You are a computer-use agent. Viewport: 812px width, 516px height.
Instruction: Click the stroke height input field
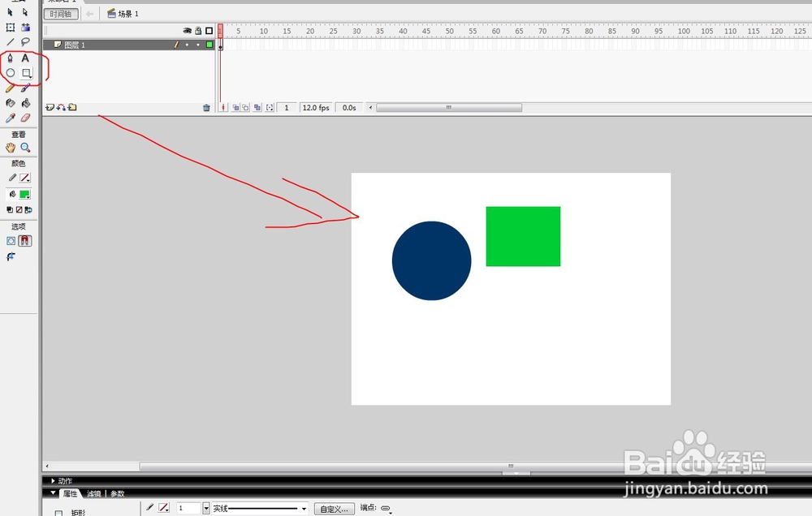coord(188,508)
